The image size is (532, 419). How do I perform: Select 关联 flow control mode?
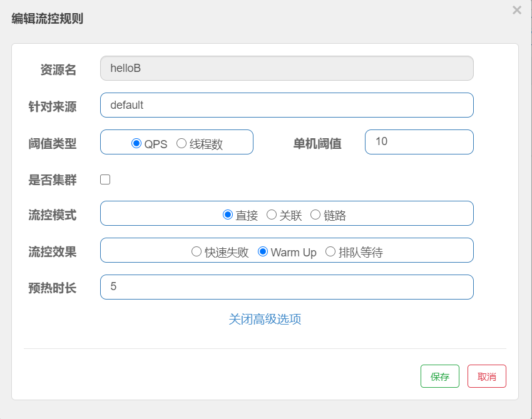pyautogui.click(x=272, y=213)
